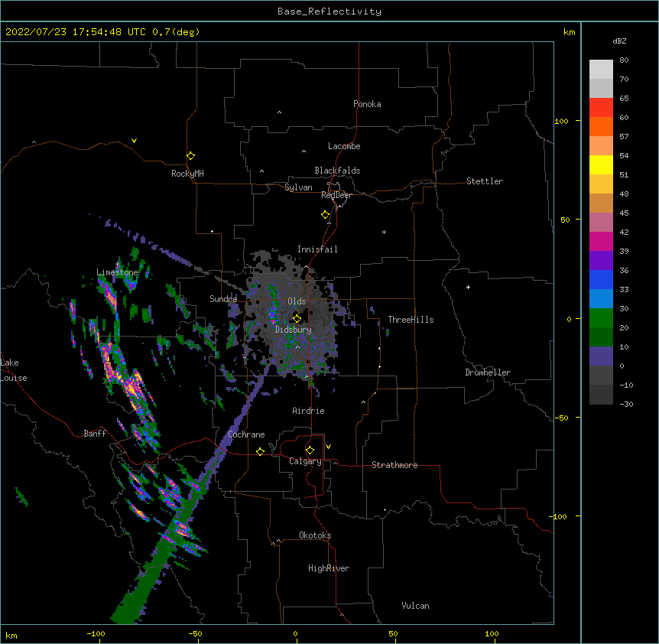Click the -100 tick on bottom axis
This screenshot has width=659, height=644.
[x=96, y=633]
